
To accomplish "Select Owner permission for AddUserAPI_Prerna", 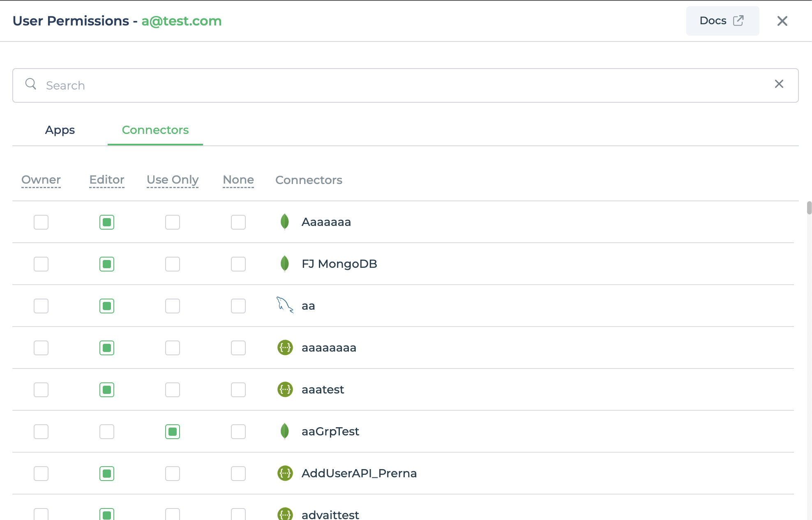I will pos(41,473).
